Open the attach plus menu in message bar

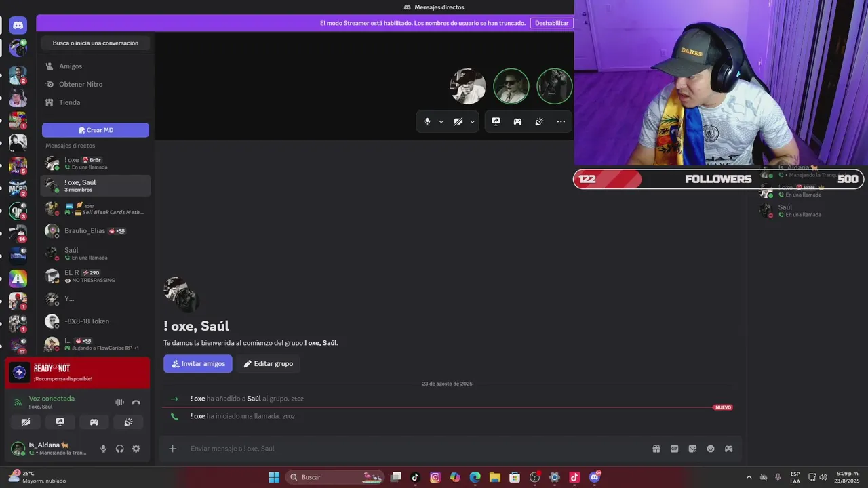point(173,449)
